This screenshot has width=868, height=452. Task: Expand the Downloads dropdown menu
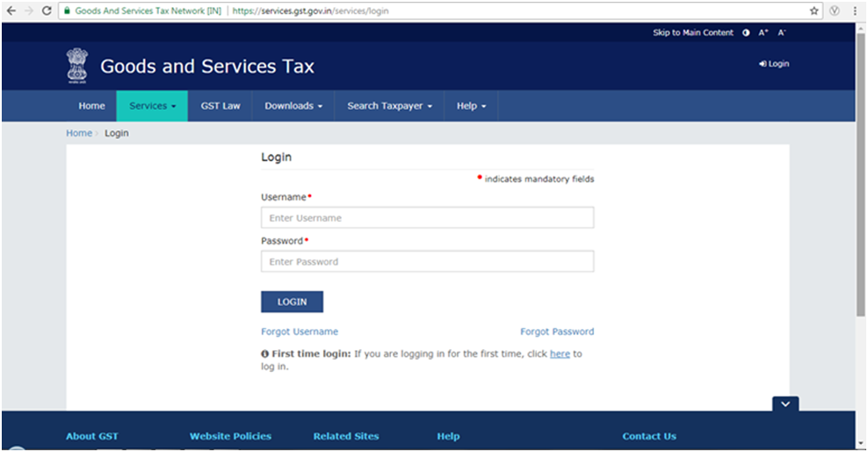click(293, 106)
